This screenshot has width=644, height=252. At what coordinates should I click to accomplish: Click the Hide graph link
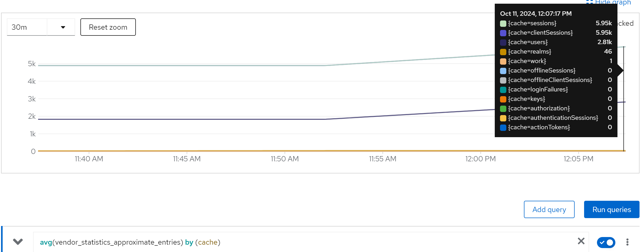pos(612,2)
